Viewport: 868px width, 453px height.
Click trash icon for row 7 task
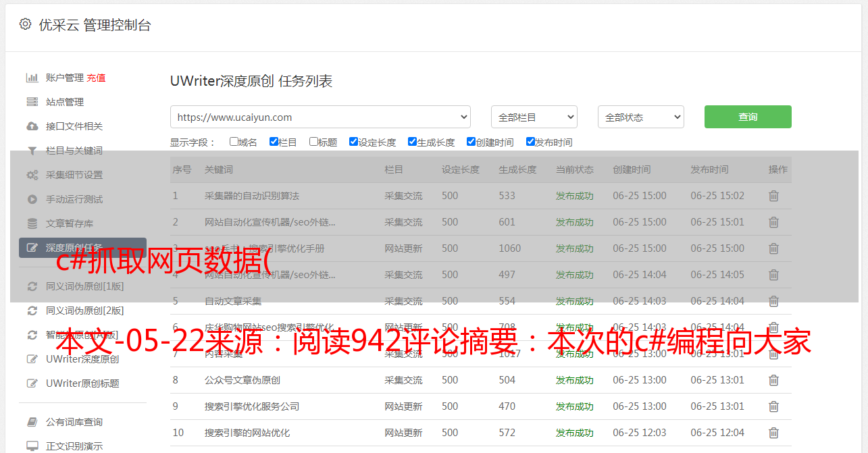(773, 354)
